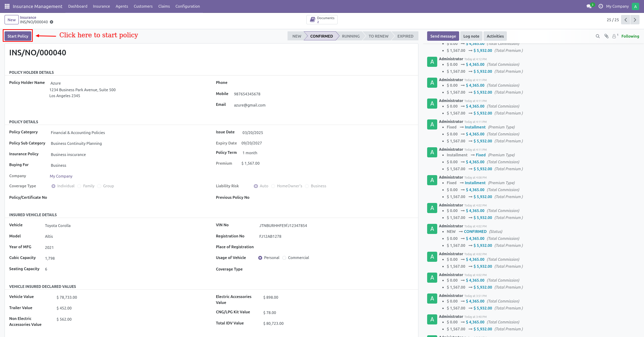Image resolution: width=644 pixels, height=337 pixels.
Task: Select Individual coverage type
Action: (x=53, y=186)
